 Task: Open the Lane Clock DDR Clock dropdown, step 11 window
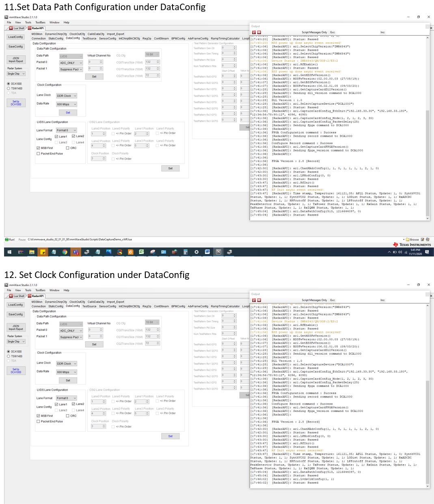67,96
